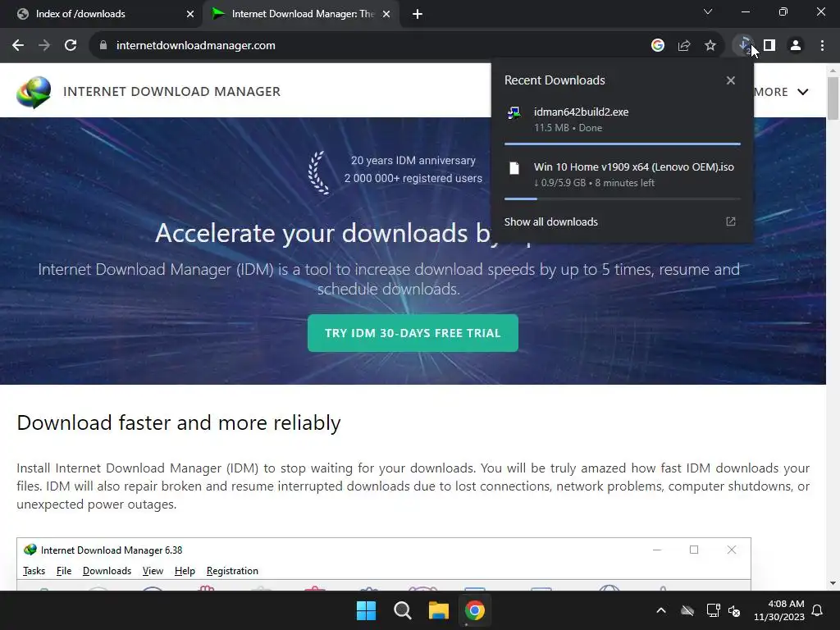Click the page vertical scrollbar thumb
Image resolution: width=840 pixels, height=630 pixels.
833,99
